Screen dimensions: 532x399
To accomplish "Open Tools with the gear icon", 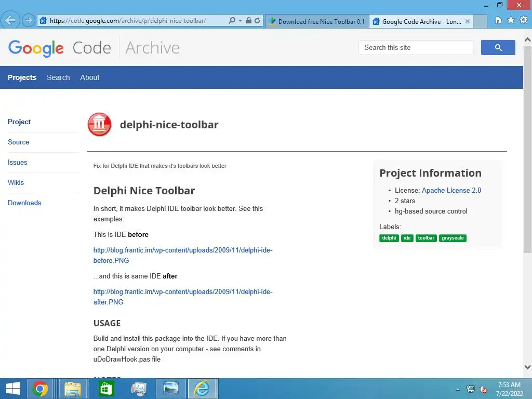I will (524, 20).
